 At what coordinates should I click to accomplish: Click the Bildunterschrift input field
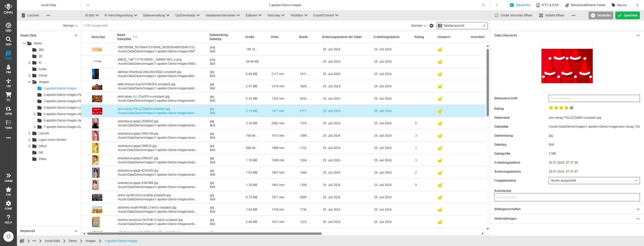coord(594,99)
